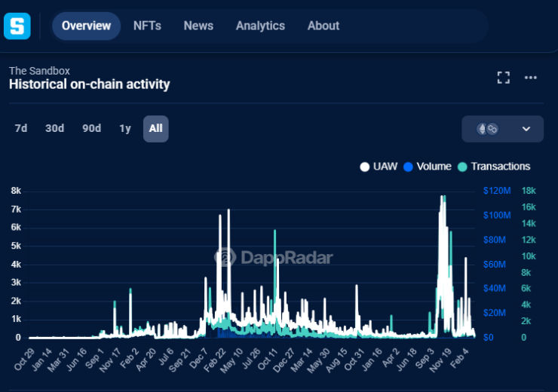The height and width of the screenshot is (392, 558).
Task: Click the Oct 31 date label
Action: (x=354, y=359)
